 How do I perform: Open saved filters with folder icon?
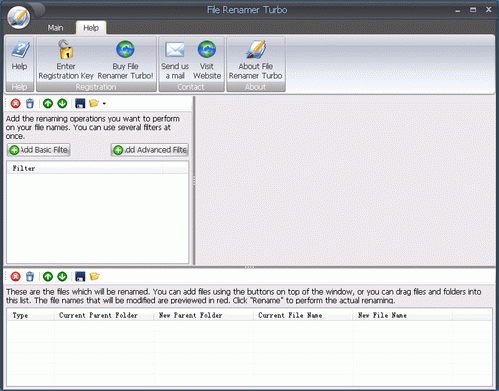pyautogui.click(x=94, y=104)
